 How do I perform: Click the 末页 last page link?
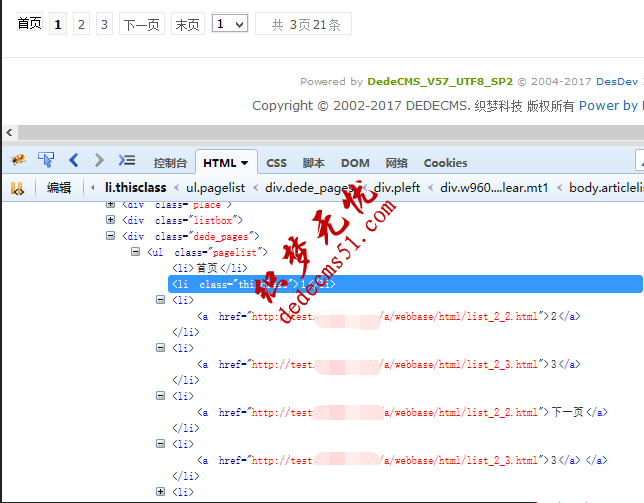pyautogui.click(x=188, y=24)
